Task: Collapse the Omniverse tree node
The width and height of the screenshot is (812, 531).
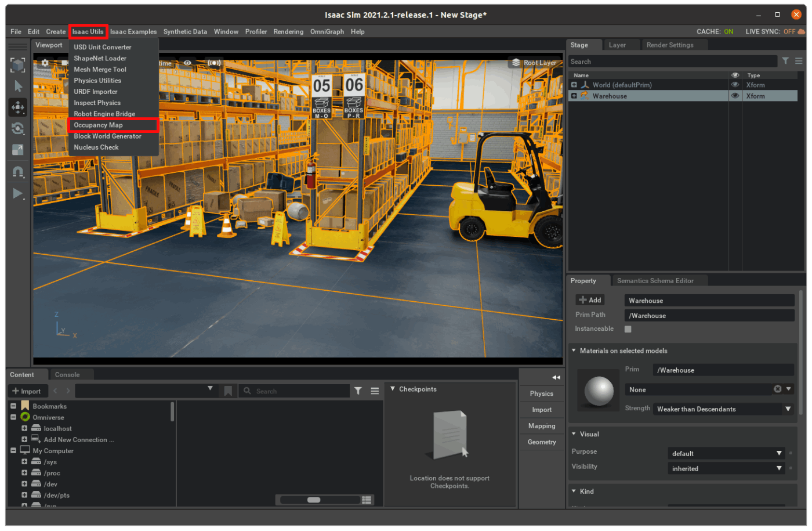Action: coord(13,417)
